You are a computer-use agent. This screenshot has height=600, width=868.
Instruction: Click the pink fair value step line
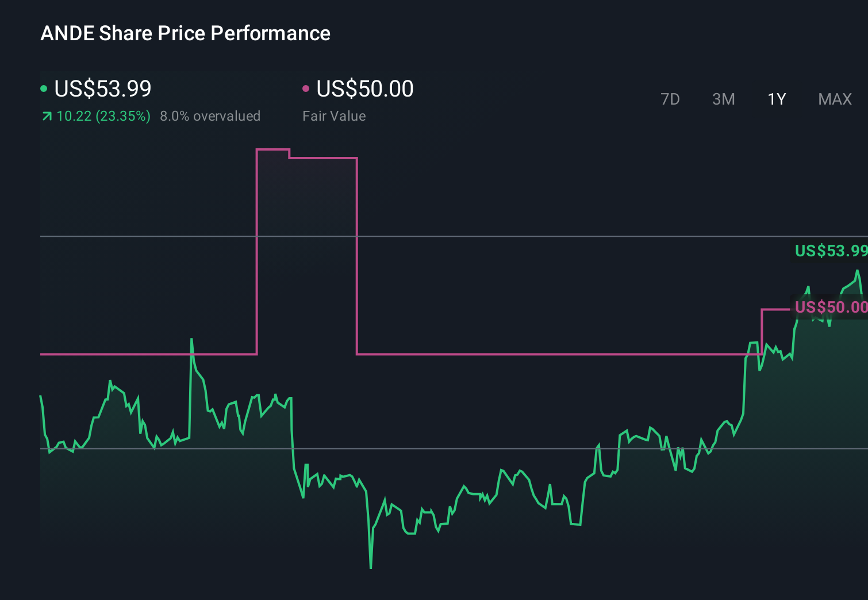tap(517, 355)
